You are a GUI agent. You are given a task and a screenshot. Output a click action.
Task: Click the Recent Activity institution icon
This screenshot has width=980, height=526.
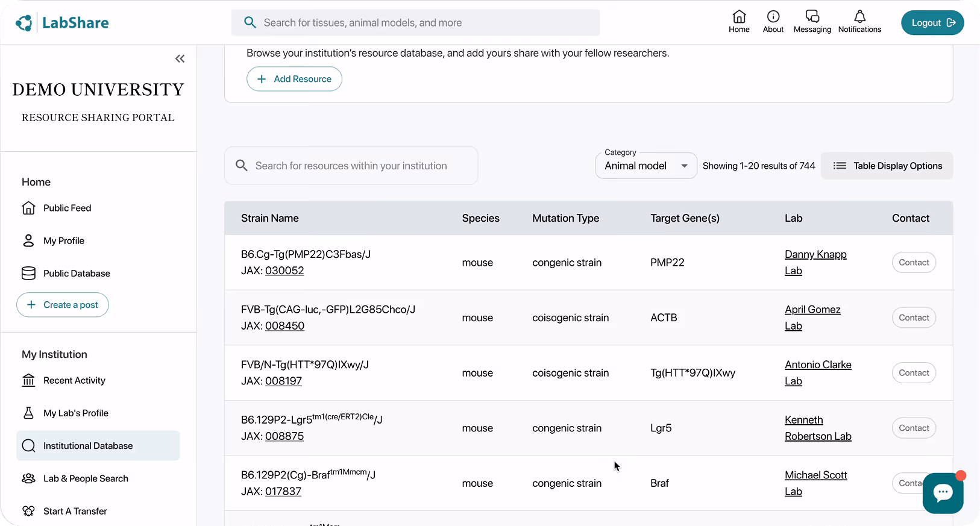(x=28, y=380)
